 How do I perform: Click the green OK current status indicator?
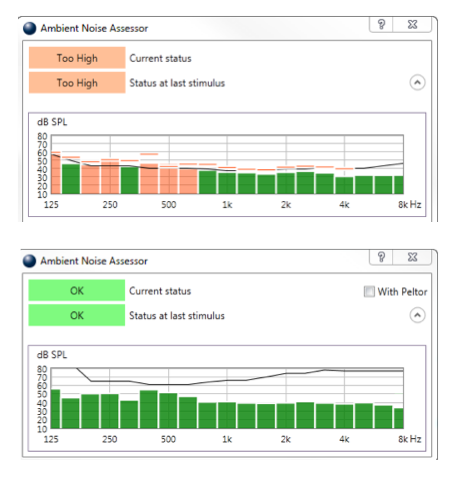pyautogui.click(x=77, y=291)
